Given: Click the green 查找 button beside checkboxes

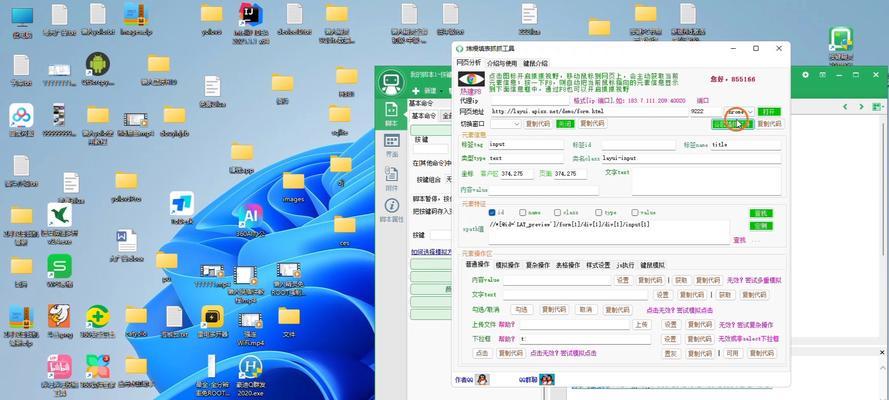Looking at the screenshot, I should coord(761,214).
